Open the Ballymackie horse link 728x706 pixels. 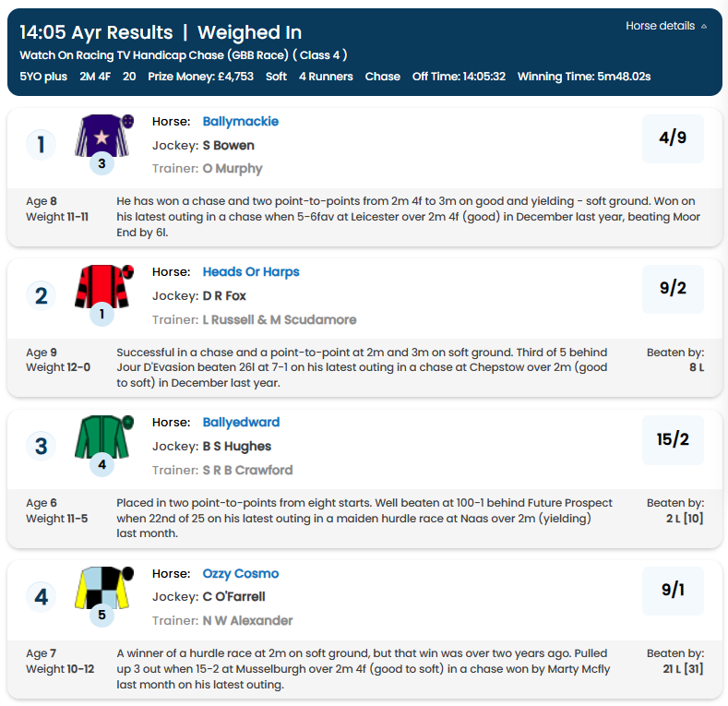240,121
